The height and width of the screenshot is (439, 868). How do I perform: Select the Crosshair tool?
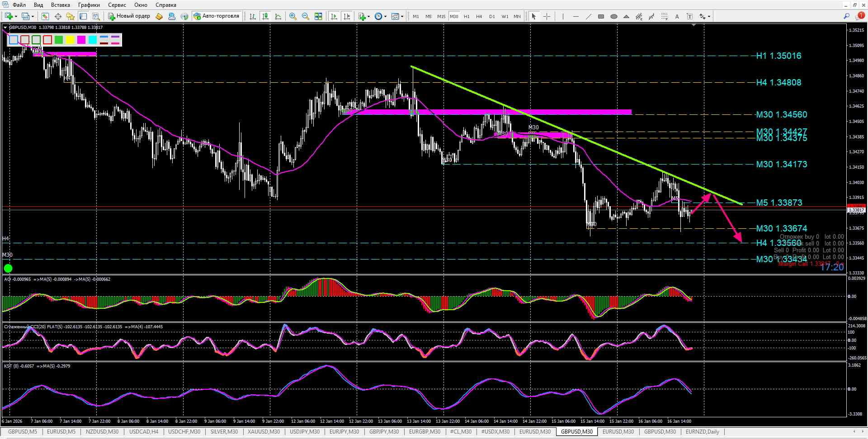(547, 16)
